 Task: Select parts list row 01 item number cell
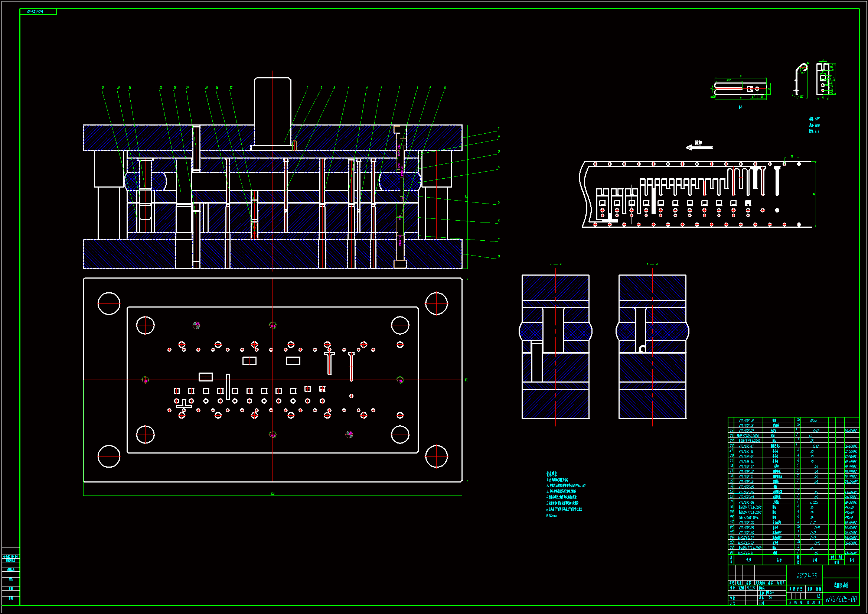click(x=731, y=553)
